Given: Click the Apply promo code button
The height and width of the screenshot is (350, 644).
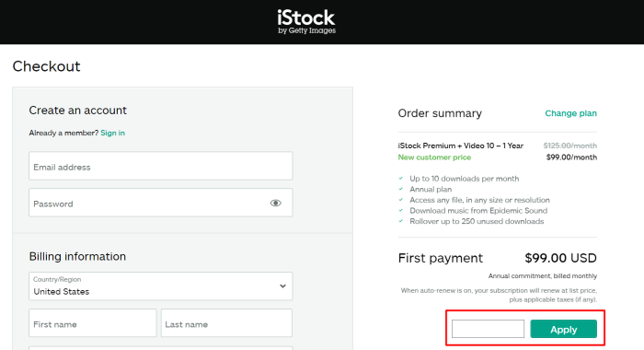Looking at the screenshot, I should [x=563, y=329].
